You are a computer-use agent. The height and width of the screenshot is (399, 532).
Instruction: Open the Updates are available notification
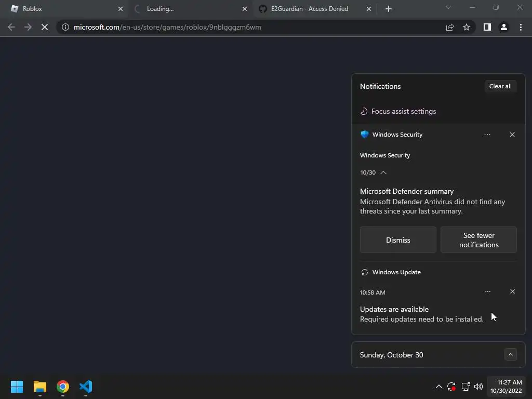coord(422,314)
